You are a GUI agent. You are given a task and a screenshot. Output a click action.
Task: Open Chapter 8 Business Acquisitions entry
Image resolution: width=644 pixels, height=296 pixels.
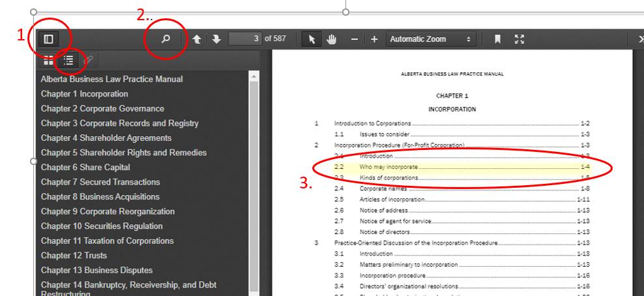tap(100, 197)
